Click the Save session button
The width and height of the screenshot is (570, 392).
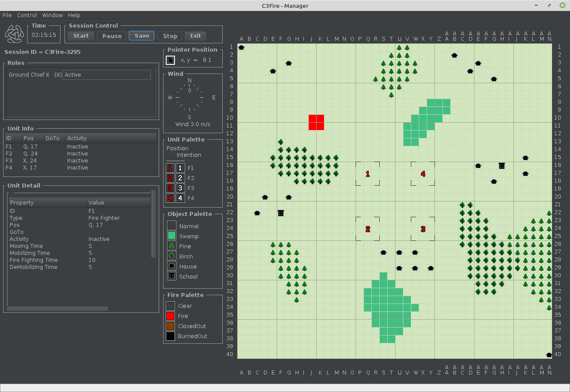[142, 36]
